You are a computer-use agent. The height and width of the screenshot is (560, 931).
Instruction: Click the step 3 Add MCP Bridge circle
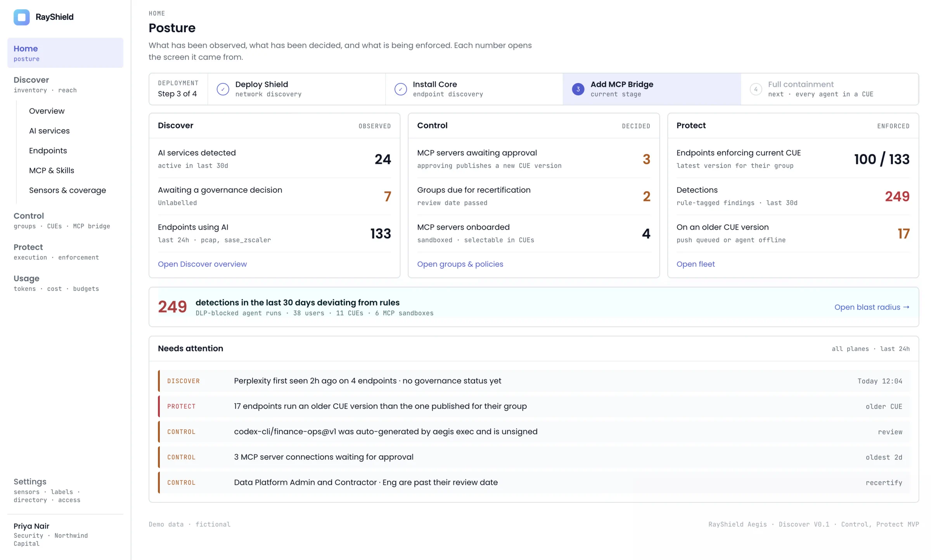pyautogui.click(x=578, y=89)
